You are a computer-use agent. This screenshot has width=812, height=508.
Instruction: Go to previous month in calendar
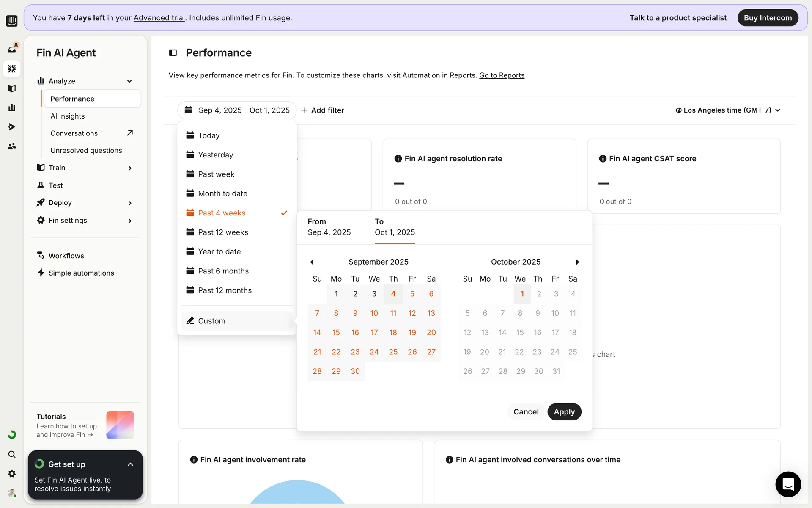[x=312, y=262]
